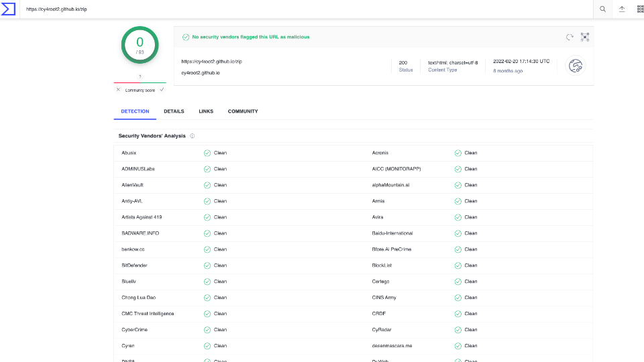The height and width of the screenshot is (362, 644).
Task: Click the ADMINUSLabs vendor name
Action: (138, 169)
